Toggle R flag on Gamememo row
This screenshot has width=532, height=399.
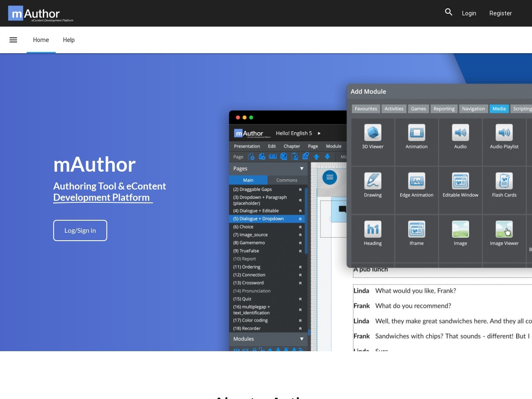tap(300, 243)
